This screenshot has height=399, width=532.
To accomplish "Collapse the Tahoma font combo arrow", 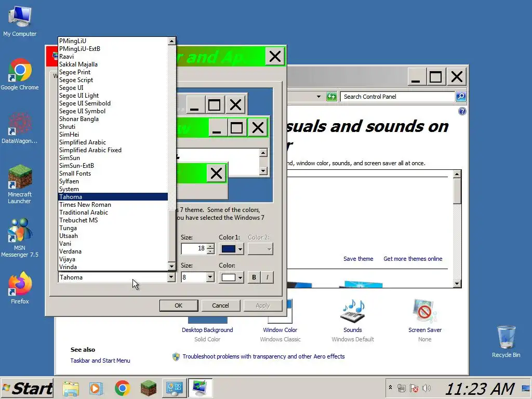I will click(171, 277).
